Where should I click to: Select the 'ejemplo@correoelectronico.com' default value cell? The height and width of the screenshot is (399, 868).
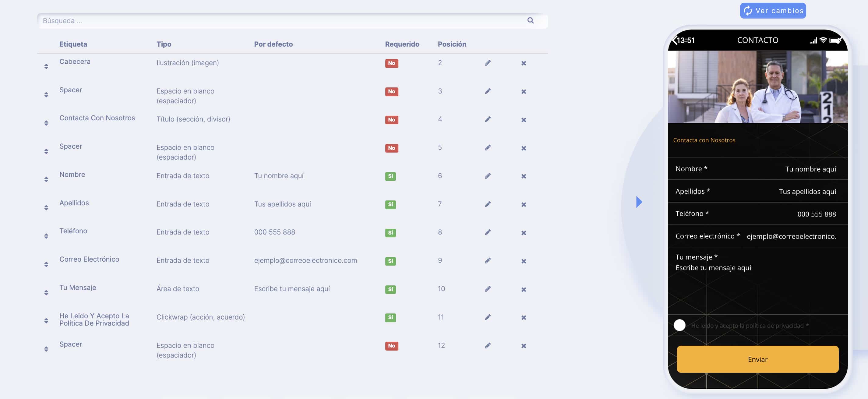[x=305, y=260]
